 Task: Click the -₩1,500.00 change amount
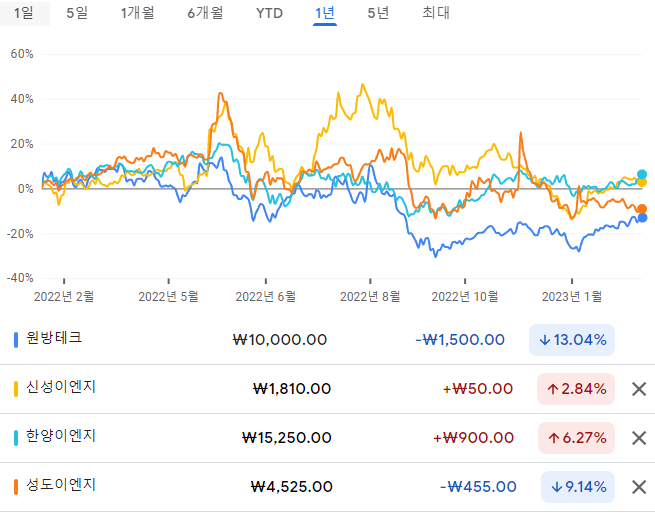460,340
